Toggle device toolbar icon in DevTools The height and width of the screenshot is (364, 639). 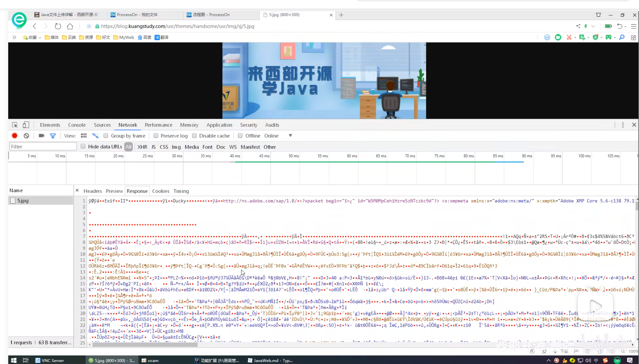pos(26,125)
